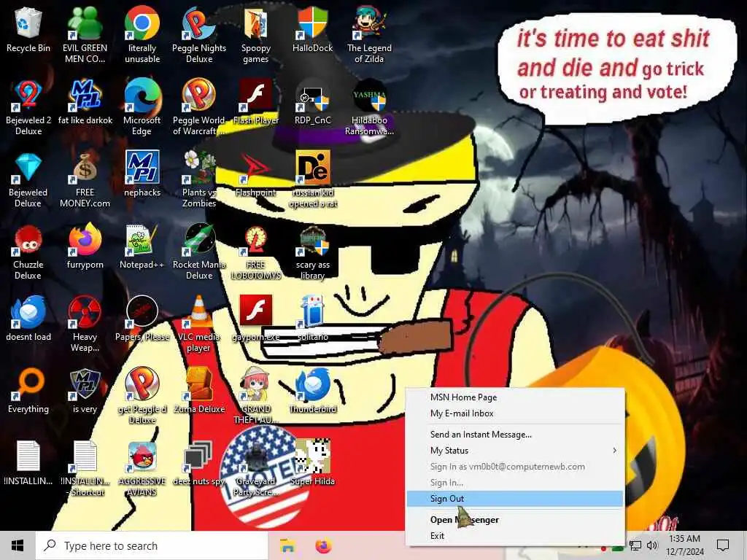Screen dimensions: 747x560
Task: Click the Graveyard Party Scre... icon
Action: 256,469
